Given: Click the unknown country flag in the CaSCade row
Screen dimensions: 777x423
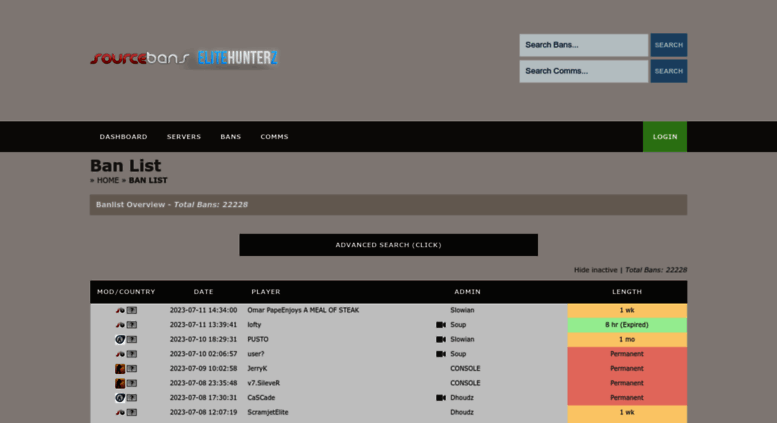Looking at the screenshot, I should click(132, 398).
